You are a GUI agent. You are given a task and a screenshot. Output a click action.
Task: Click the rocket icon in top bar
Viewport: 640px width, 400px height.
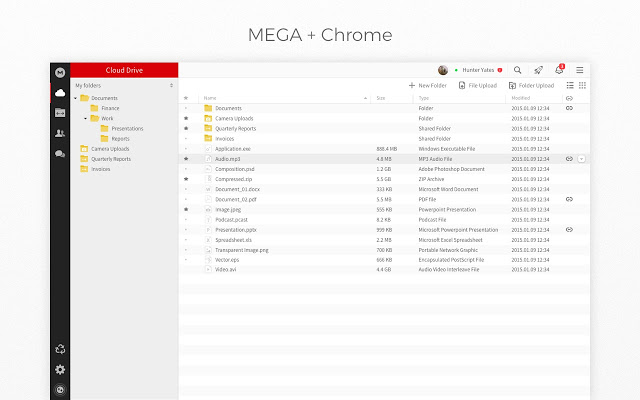click(x=539, y=70)
